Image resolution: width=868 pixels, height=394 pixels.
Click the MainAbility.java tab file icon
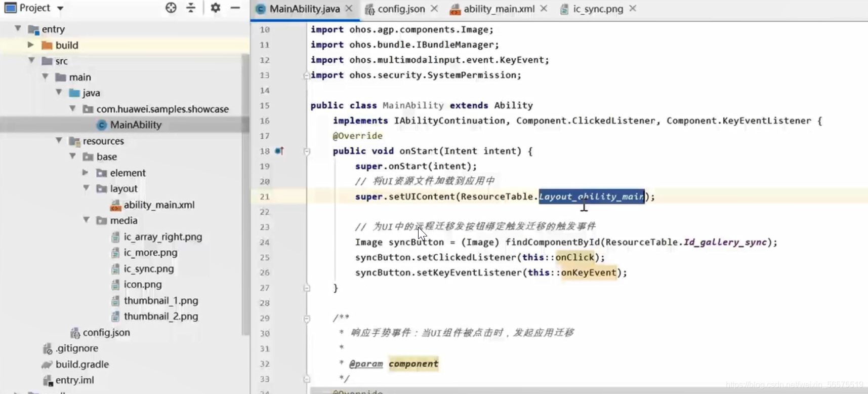261,9
